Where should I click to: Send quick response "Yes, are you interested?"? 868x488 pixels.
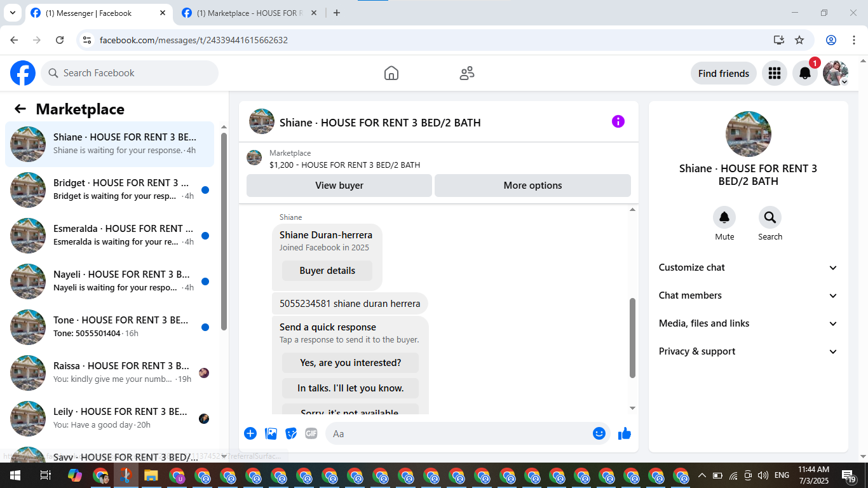coord(350,363)
